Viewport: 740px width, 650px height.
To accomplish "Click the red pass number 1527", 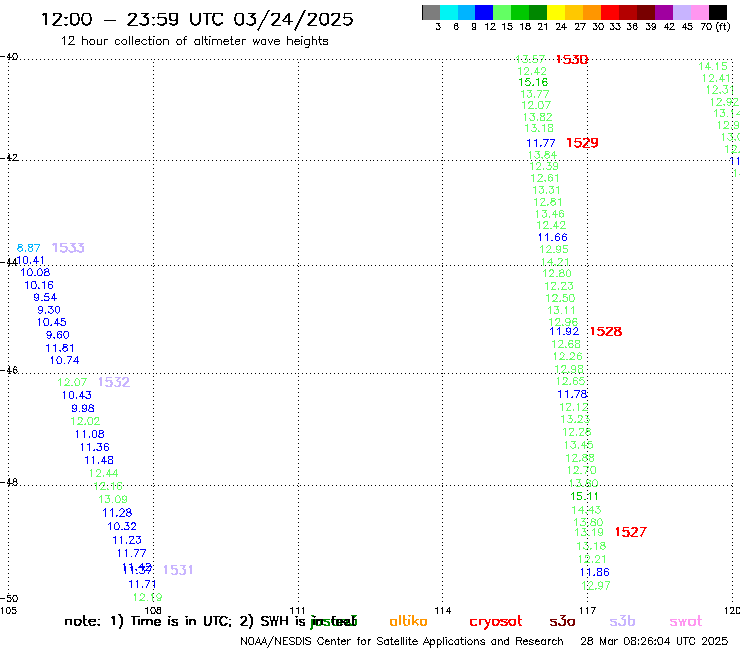I will pyautogui.click(x=631, y=532).
